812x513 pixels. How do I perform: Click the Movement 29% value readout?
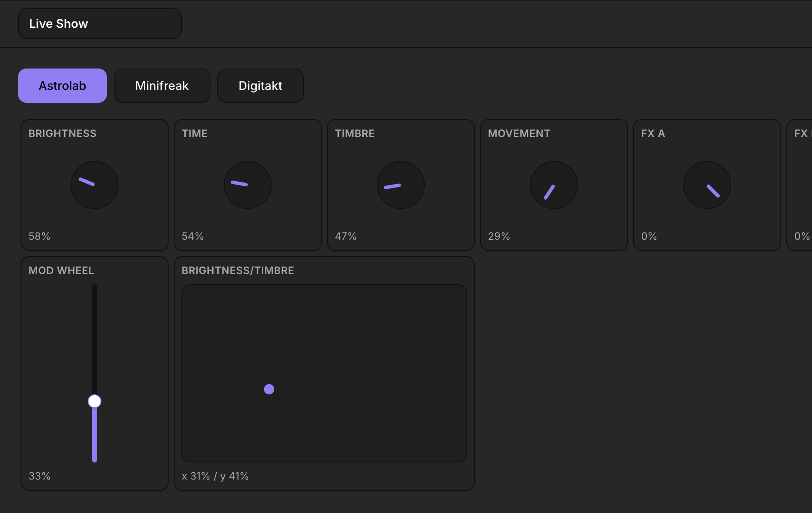(499, 236)
